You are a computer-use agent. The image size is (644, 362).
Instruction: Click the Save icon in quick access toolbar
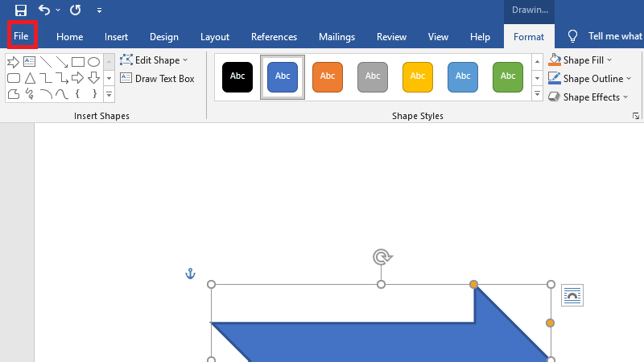[x=21, y=10]
